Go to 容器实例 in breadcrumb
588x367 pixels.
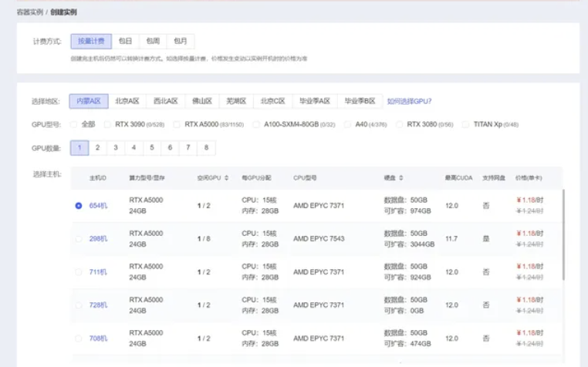tap(31, 12)
